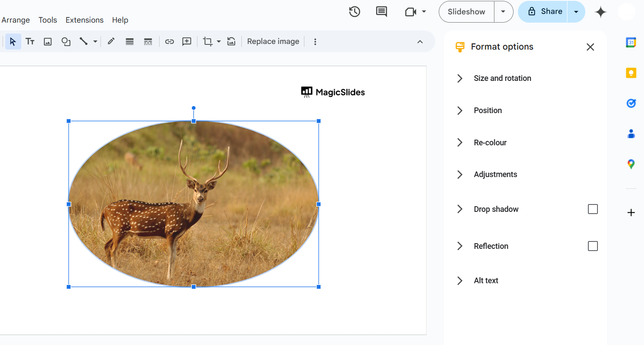
Task: Click the Share button
Action: click(545, 12)
